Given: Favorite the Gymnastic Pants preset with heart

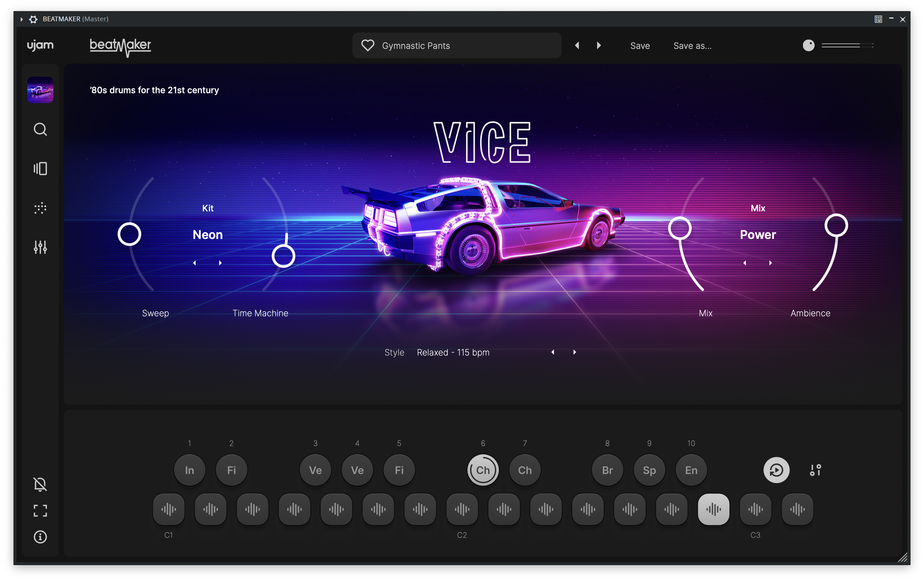Looking at the screenshot, I should click(x=368, y=46).
